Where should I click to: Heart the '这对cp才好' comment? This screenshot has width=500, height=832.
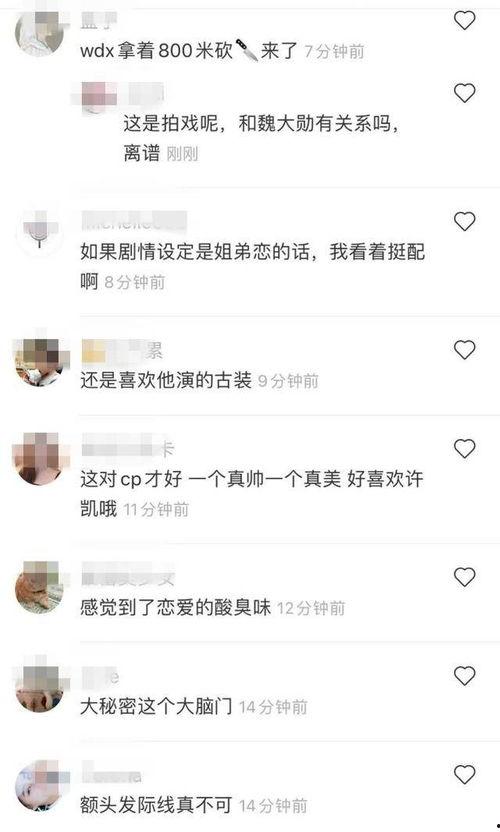[464, 449]
